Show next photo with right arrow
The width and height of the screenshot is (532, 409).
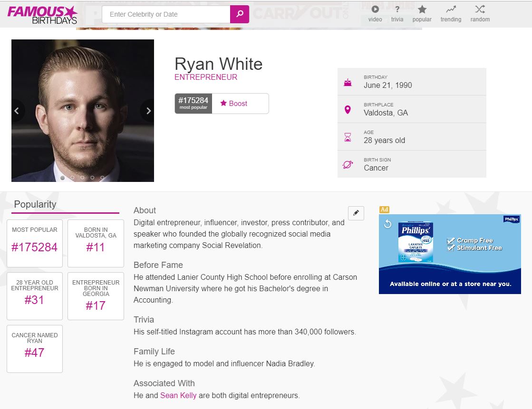click(148, 111)
